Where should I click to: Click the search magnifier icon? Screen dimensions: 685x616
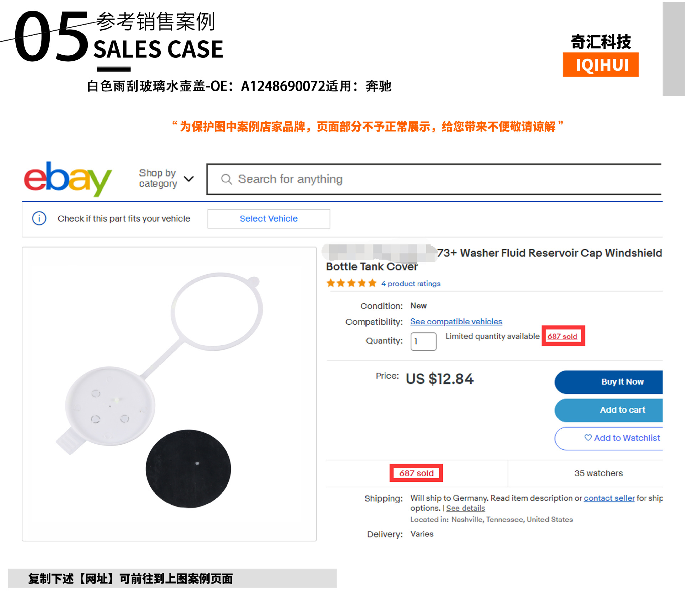tap(227, 179)
